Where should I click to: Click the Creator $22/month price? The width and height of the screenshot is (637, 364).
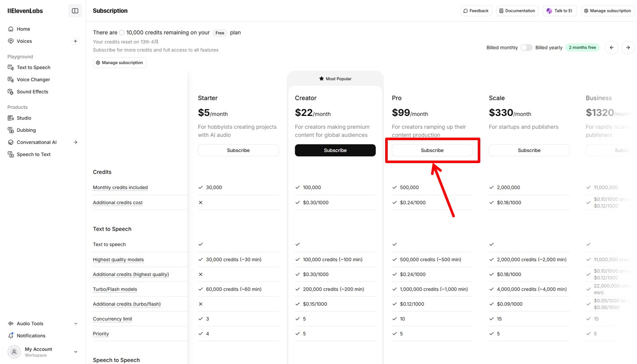pos(313,113)
